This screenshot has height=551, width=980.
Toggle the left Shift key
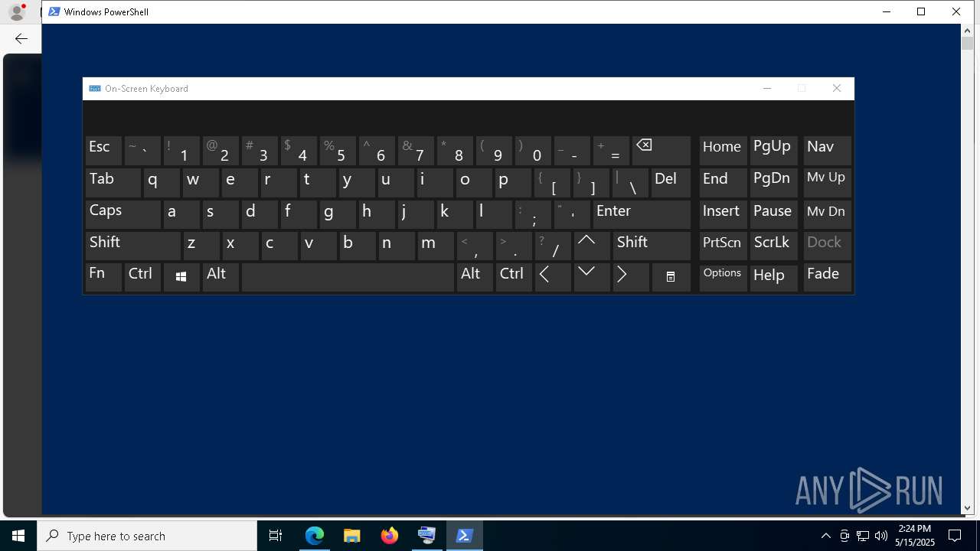(x=132, y=246)
